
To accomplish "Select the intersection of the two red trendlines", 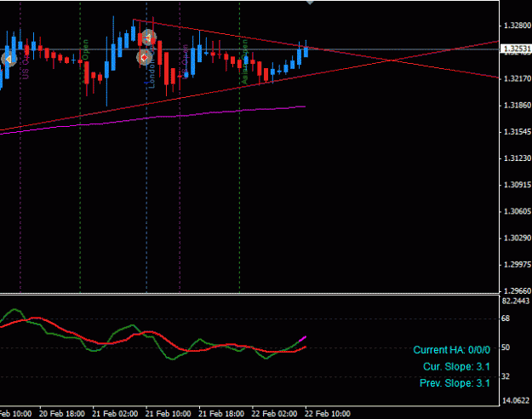I will 392,60.
